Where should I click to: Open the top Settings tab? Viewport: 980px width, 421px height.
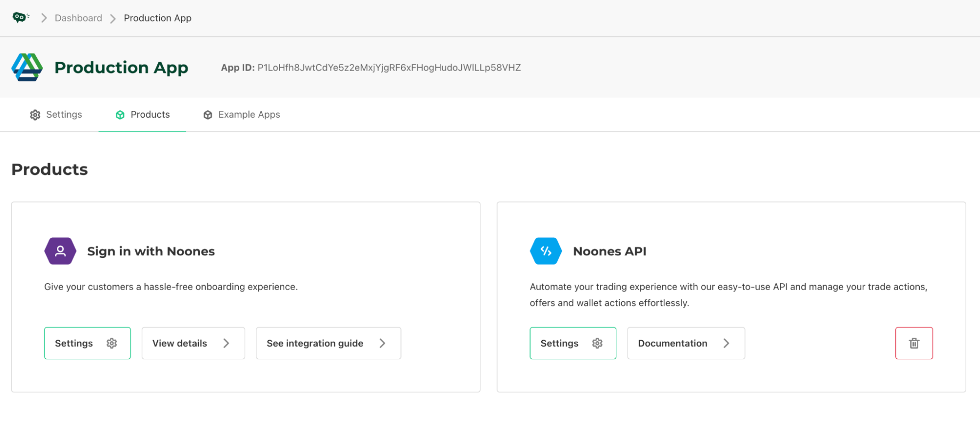56,115
